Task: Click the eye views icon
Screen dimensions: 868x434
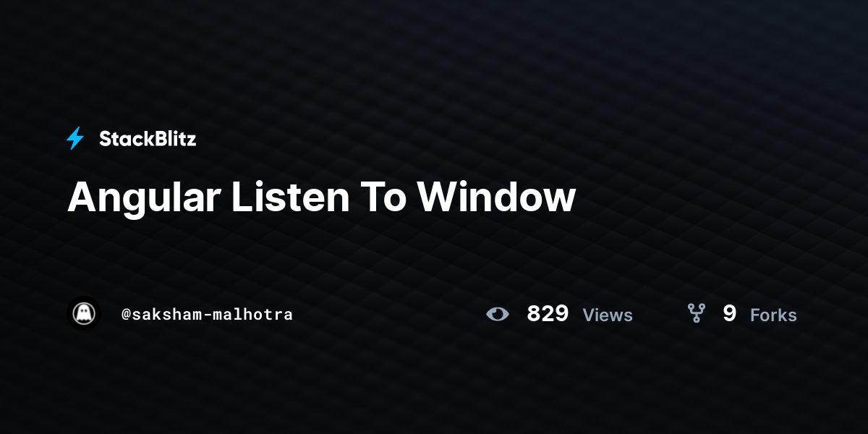Action: (x=498, y=314)
